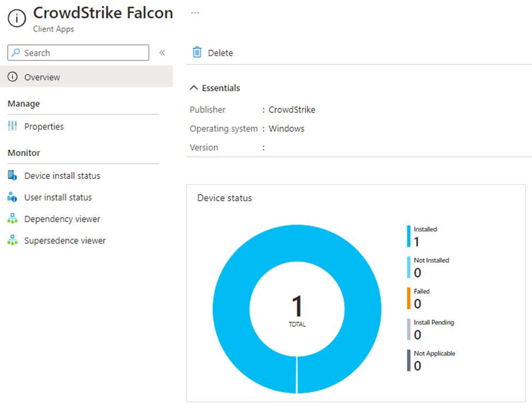The image size is (532, 413).
Task: Click the orange Failed legend swatch
Action: 408,298
